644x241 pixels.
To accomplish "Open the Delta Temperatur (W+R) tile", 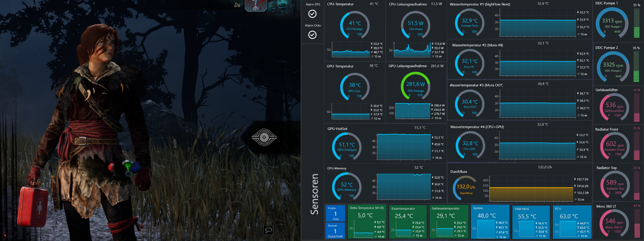I will tap(367, 222).
